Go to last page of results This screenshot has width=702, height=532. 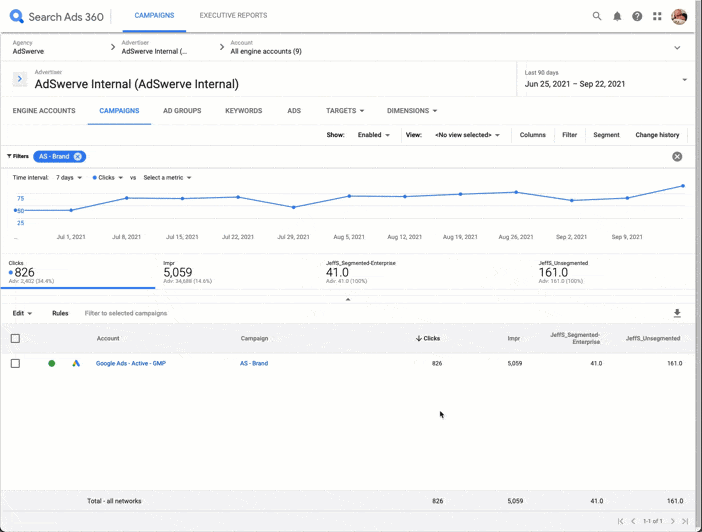pos(685,521)
